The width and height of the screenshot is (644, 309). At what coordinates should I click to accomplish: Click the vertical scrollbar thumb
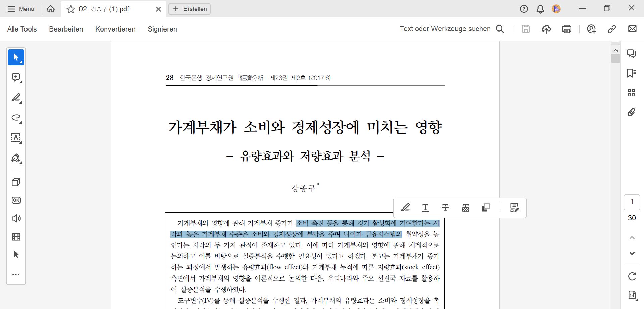(615, 58)
